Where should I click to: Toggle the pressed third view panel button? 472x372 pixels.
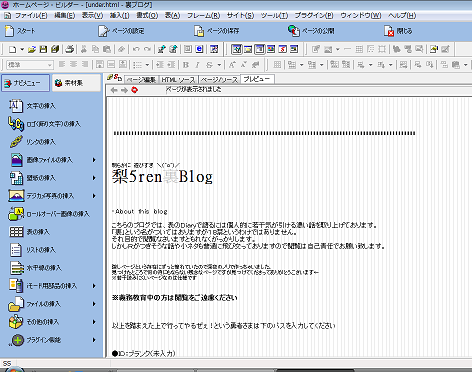[x=260, y=49]
